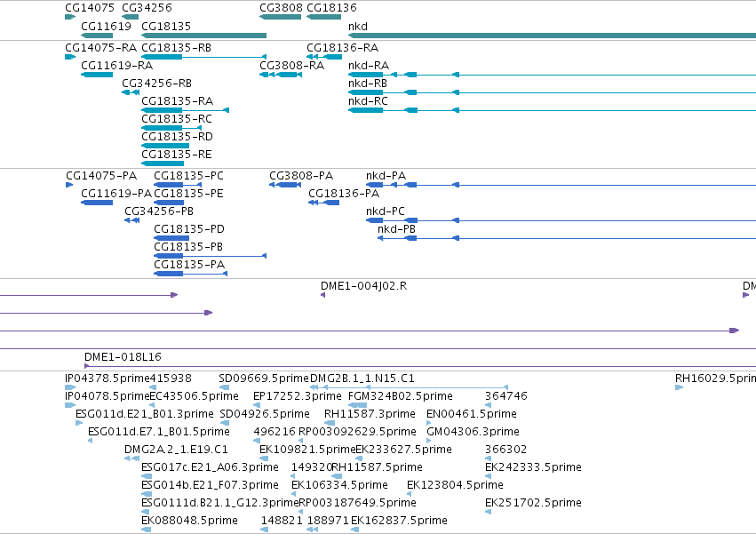Click protein nkd-PC label

386,211
